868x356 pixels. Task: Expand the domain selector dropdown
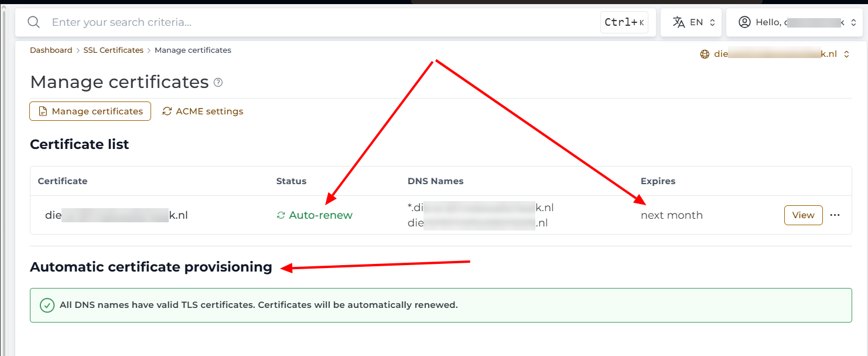[776, 54]
